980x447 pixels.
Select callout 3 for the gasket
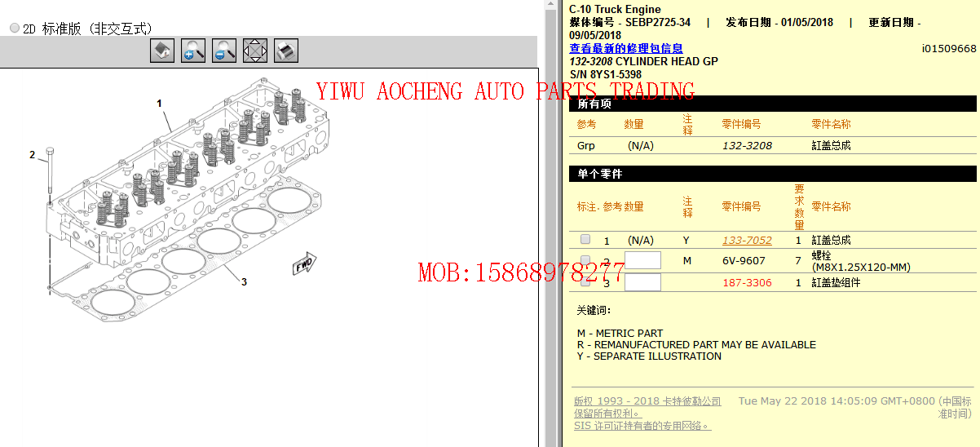(x=243, y=282)
